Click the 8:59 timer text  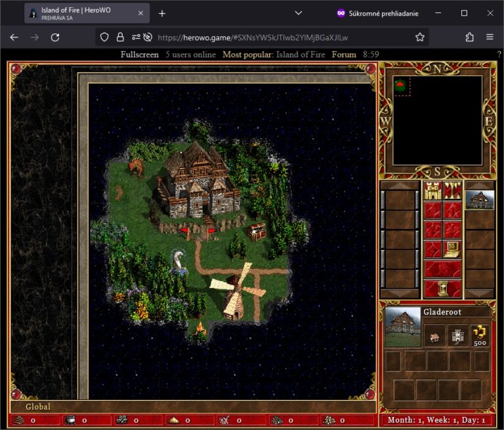pos(371,54)
